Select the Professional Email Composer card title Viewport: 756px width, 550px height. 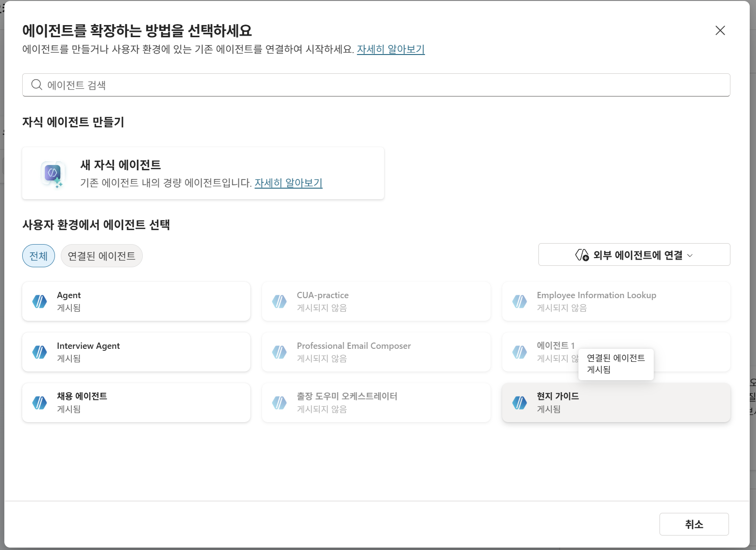click(x=354, y=346)
